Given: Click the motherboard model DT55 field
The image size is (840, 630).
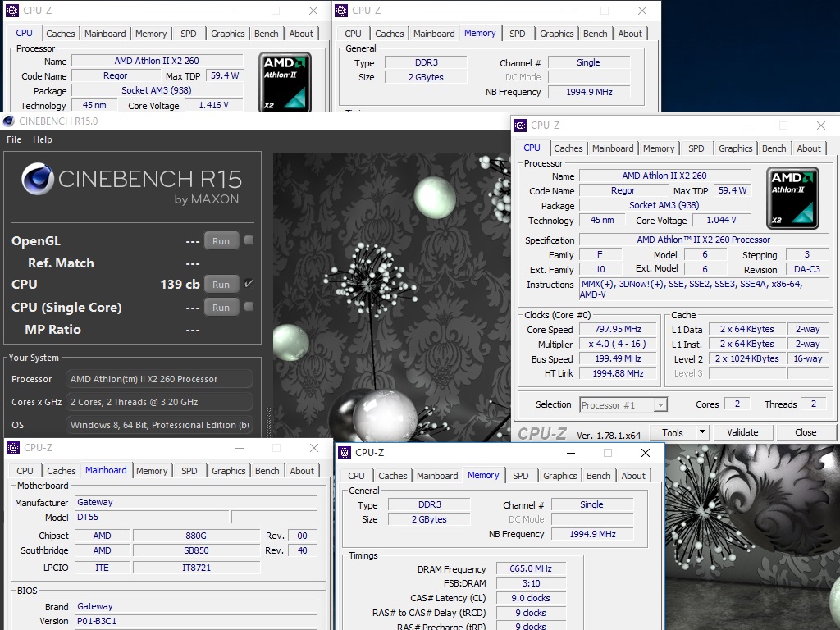Looking at the screenshot, I should click(x=152, y=517).
